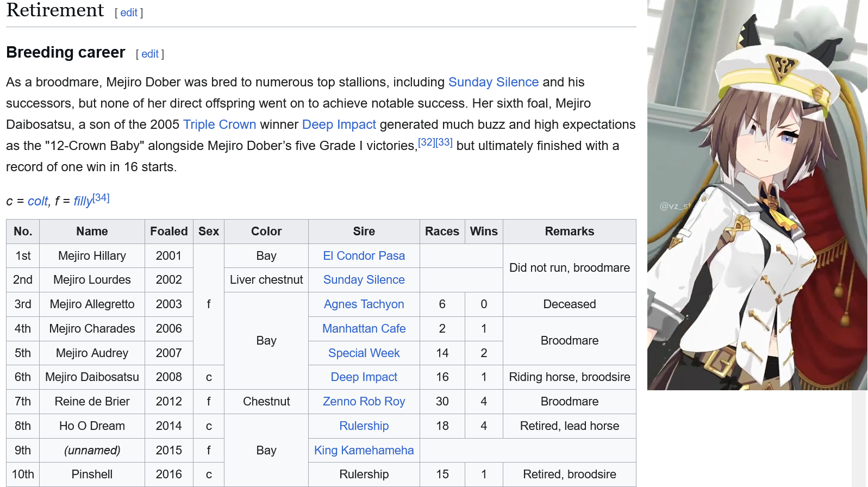Click the 'Retired, broodsire' remark
The height and width of the screenshot is (487, 868).
pyautogui.click(x=570, y=474)
